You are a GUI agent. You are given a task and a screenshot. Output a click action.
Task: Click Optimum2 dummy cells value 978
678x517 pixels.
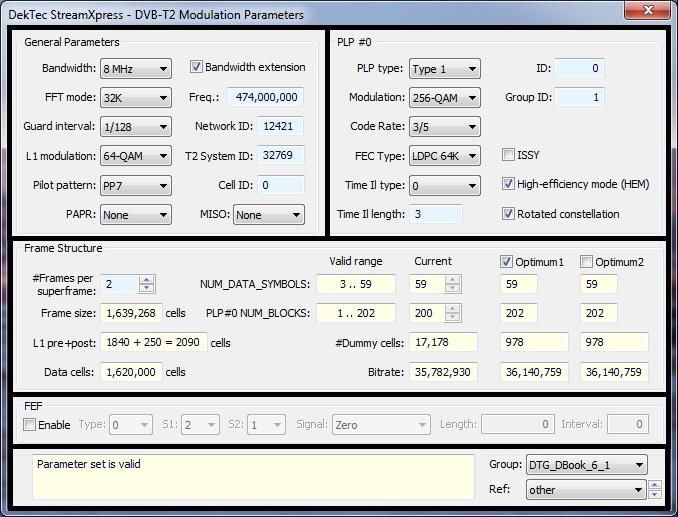[614, 342]
